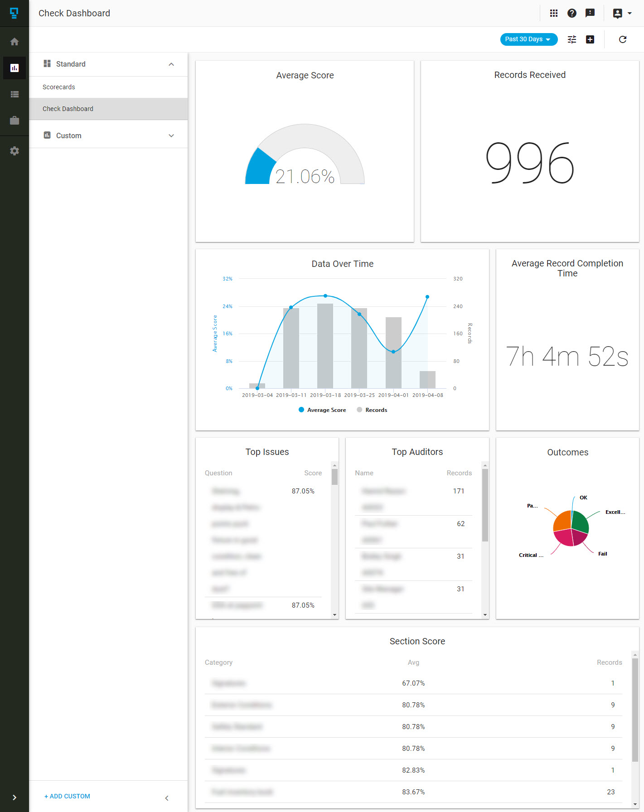This screenshot has height=812, width=644.
Task: Click the Average Score gauge
Action: pos(305,154)
